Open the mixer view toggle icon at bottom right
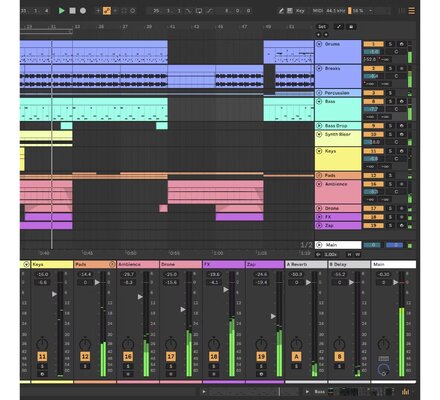 pos(405,392)
